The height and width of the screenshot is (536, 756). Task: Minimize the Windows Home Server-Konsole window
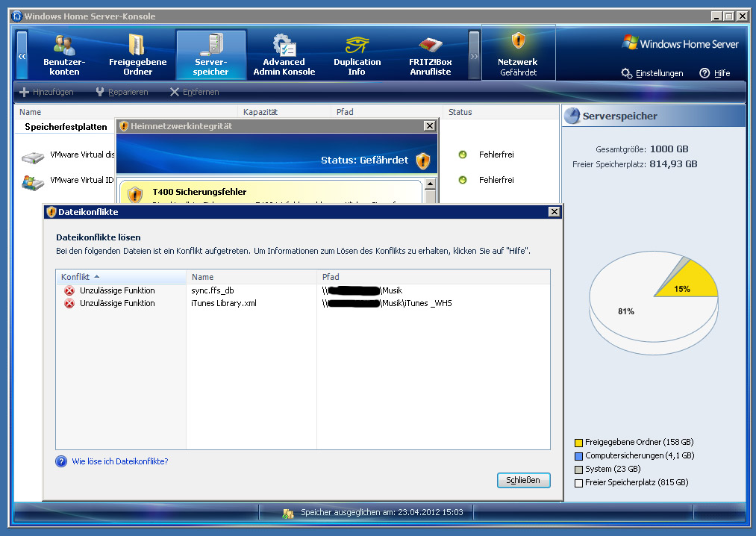pos(716,16)
